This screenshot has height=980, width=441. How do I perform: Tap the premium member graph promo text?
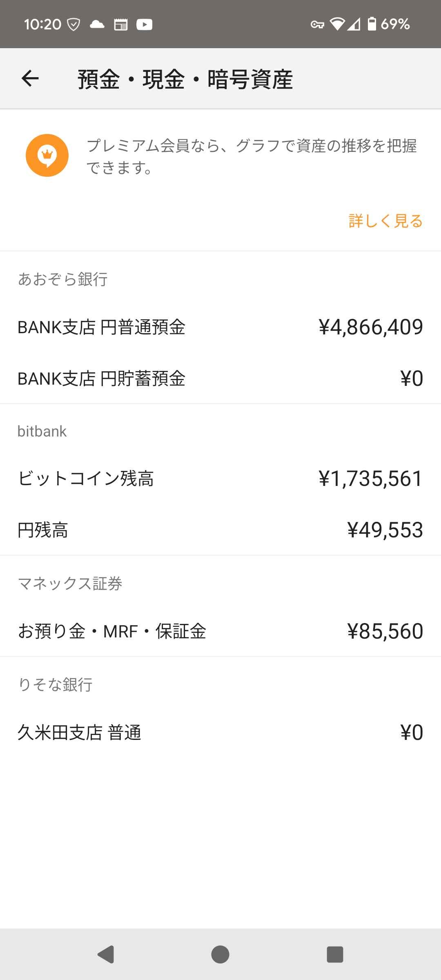(251, 156)
